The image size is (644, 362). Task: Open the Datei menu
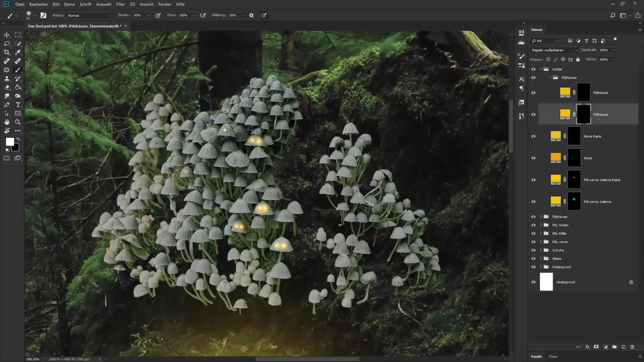(x=20, y=4)
